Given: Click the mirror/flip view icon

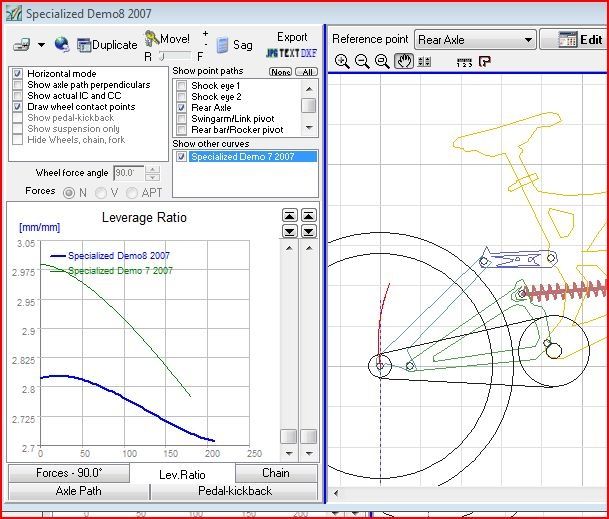Looking at the screenshot, I should tap(424, 61).
